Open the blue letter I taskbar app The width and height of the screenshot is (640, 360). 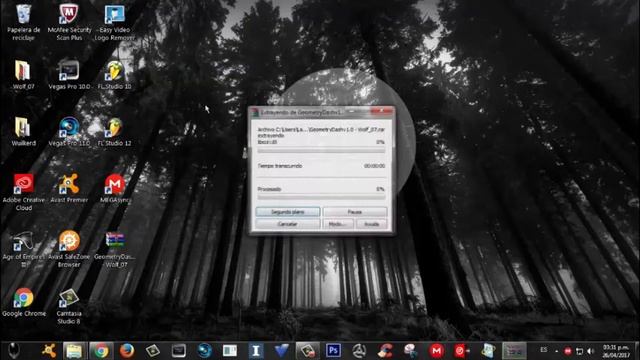point(256,351)
